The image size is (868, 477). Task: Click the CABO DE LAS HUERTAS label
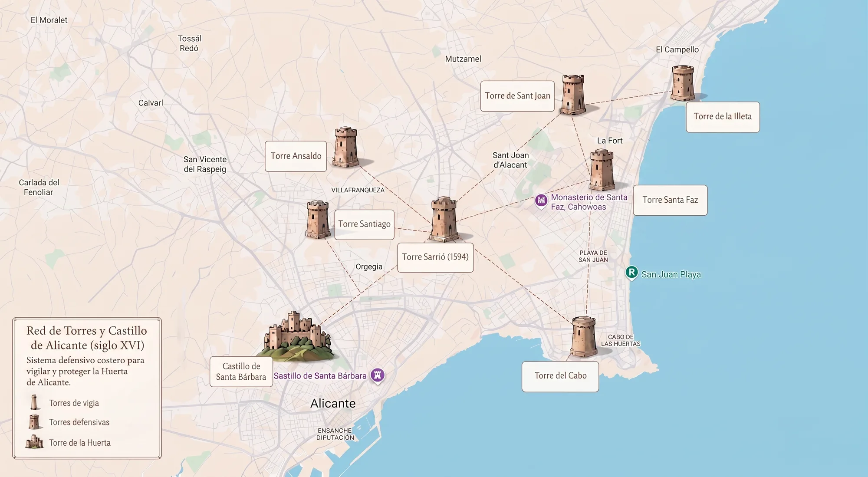click(x=621, y=340)
